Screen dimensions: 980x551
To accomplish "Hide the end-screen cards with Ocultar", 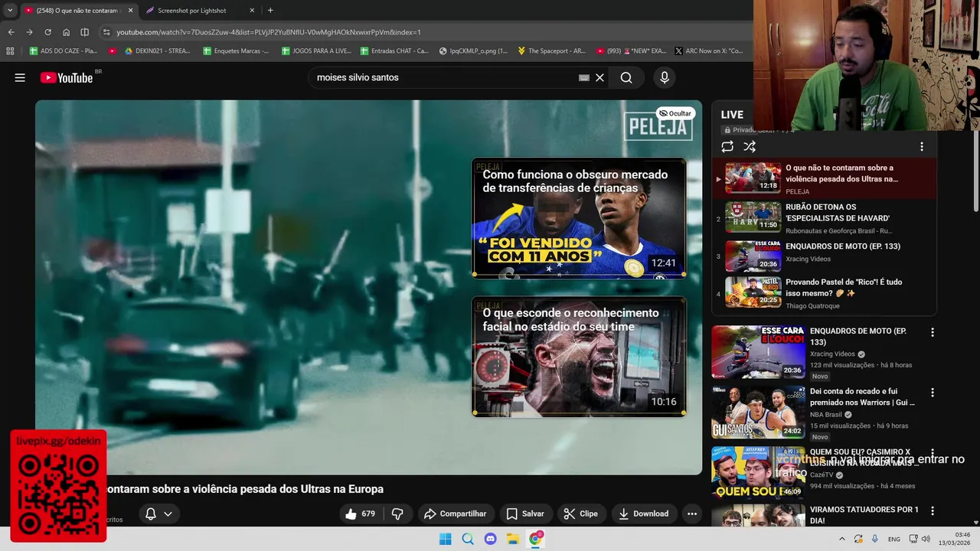I will pyautogui.click(x=675, y=113).
